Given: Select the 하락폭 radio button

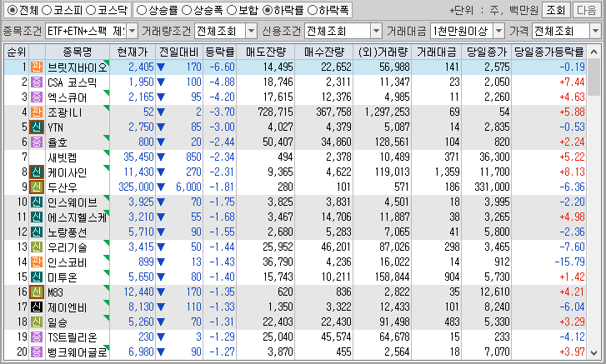Looking at the screenshot, I should pyautogui.click(x=313, y=10).
